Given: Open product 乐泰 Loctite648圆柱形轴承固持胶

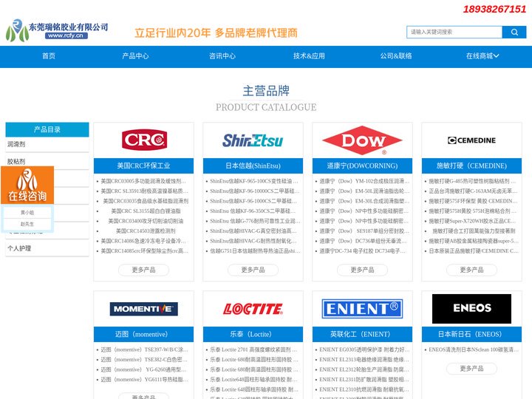Looking at the screenshot, I should pyautogui.click(x=253, y=379).
